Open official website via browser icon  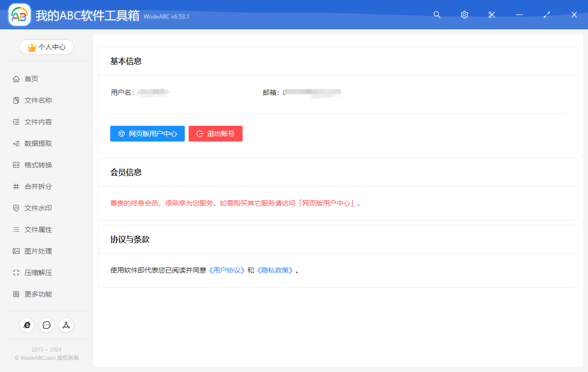click(27, 325)
